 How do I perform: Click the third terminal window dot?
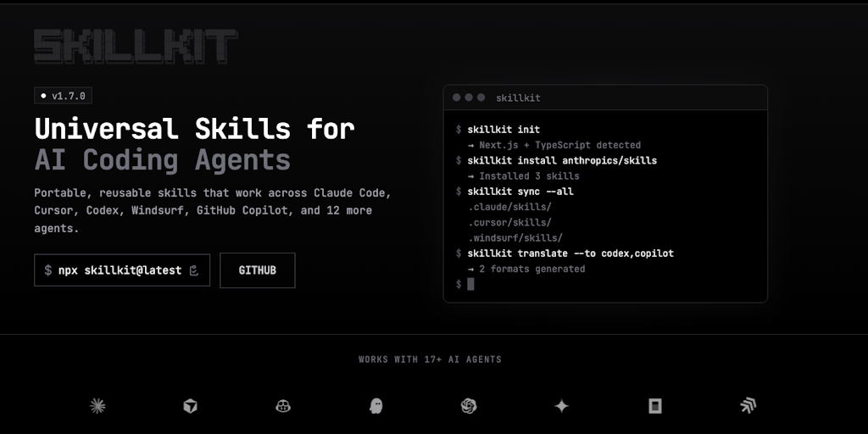[481, 97]
